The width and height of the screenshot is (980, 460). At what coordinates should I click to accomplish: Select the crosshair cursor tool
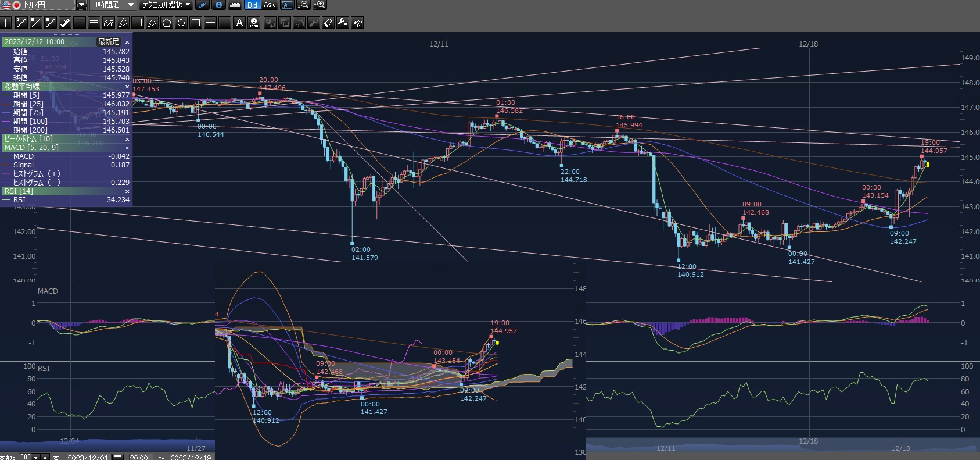6,23
